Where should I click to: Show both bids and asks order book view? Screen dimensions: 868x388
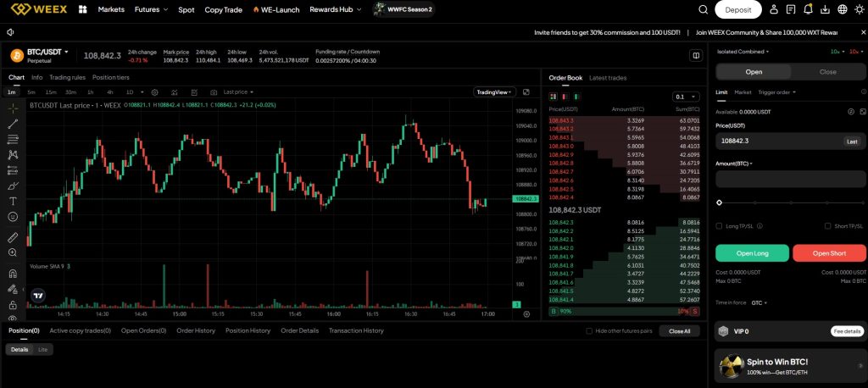pyautogui.click(x=553, y=97)
